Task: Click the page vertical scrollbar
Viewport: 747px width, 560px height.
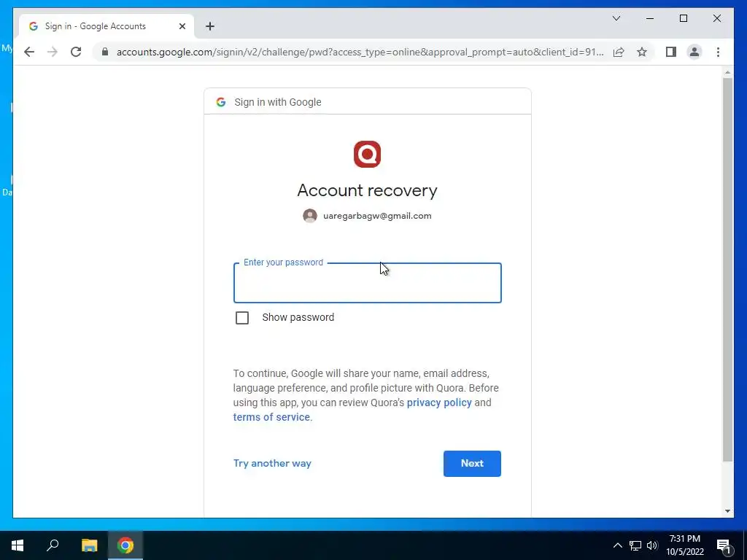Action: (727, 269)
